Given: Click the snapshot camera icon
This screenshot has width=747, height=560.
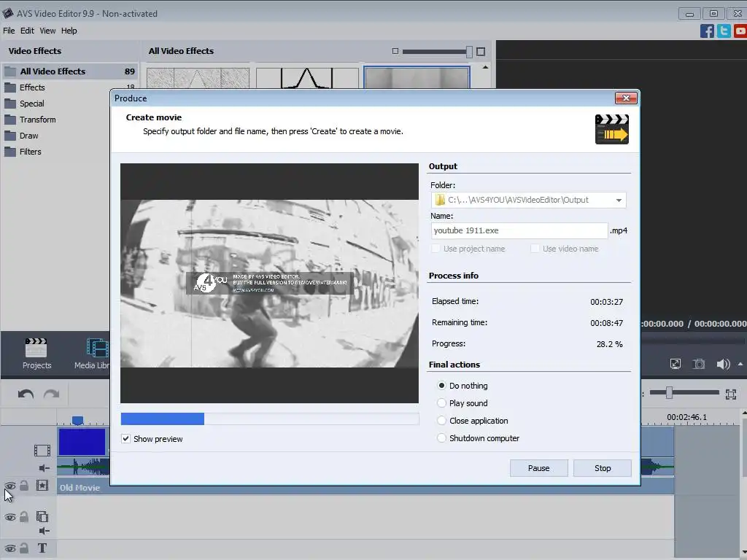Looking at the screenshot, I should [698, 365].
